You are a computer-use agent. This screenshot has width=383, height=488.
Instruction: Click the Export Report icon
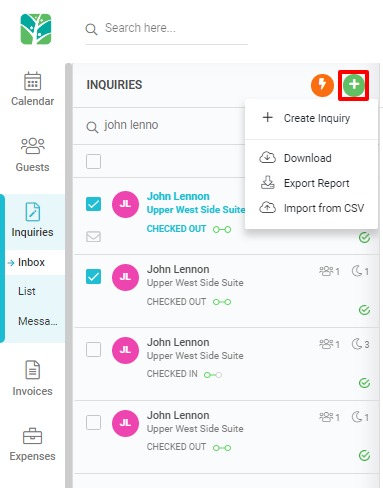pos(267,183)
